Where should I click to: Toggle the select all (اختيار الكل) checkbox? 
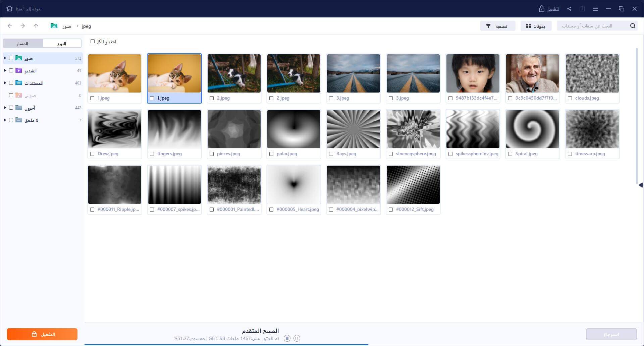tap(93, 41)
